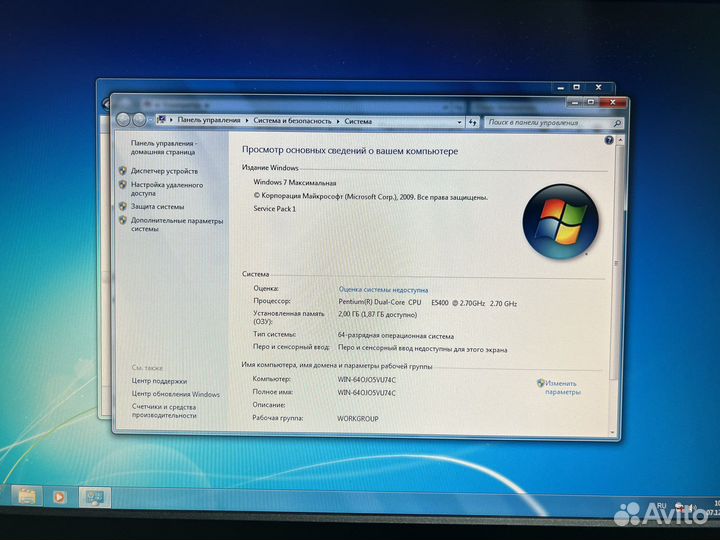Click the Control Panel icon in address bar

point(161,120)
